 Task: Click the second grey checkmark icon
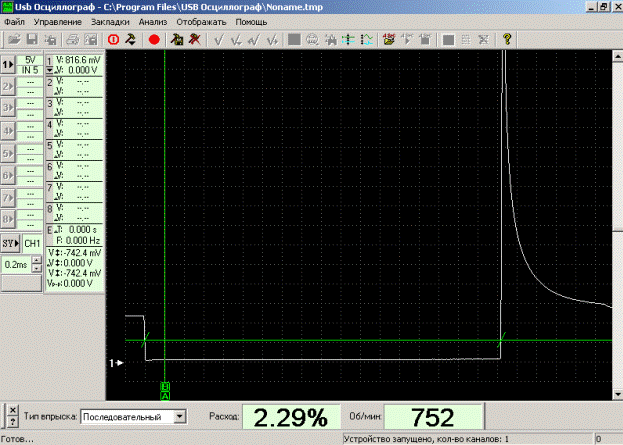236,39
